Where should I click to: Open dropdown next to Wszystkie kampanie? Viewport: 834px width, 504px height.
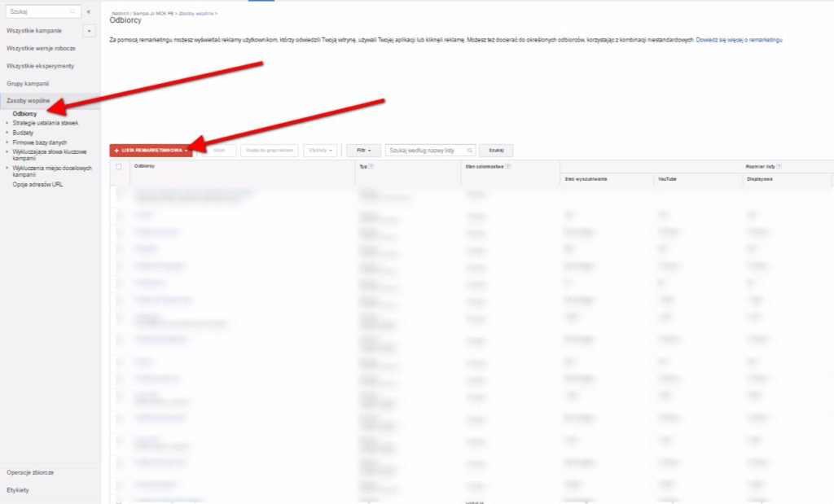pyautogui.click(x=89, y=31)
